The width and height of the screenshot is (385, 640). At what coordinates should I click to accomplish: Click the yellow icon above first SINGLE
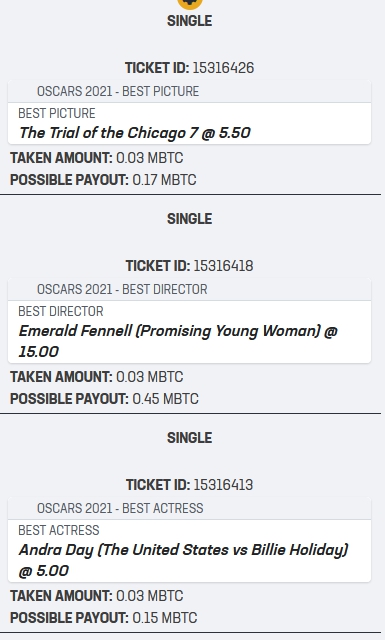(x=190, y=4)
